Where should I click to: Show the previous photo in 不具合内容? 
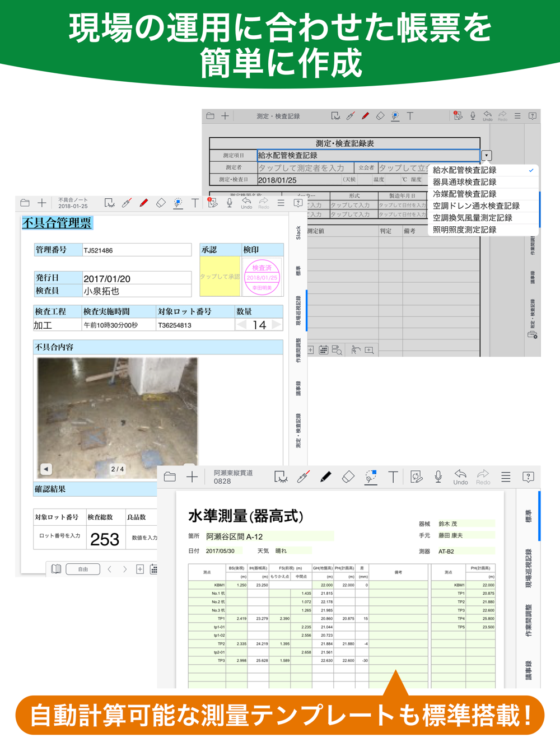46,469
